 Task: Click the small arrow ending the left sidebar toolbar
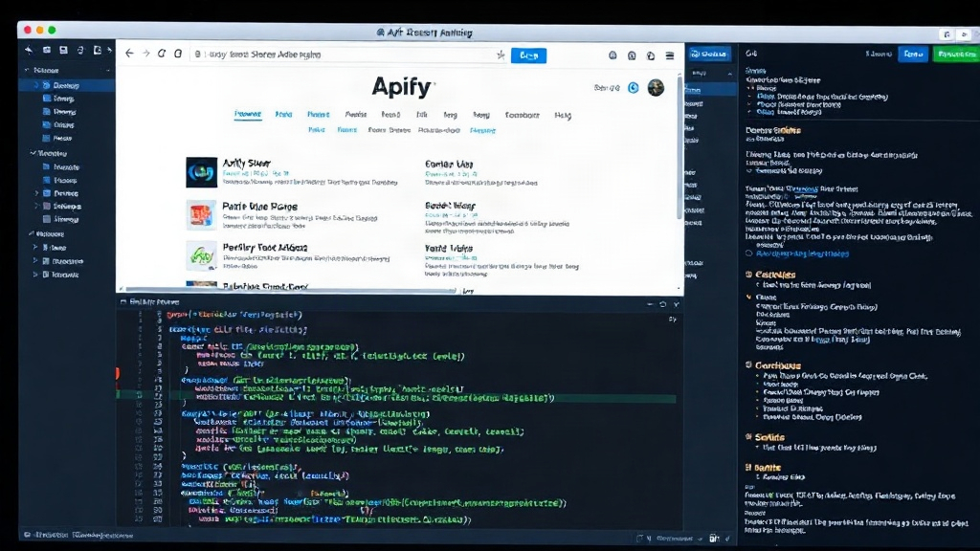point(110,50)
